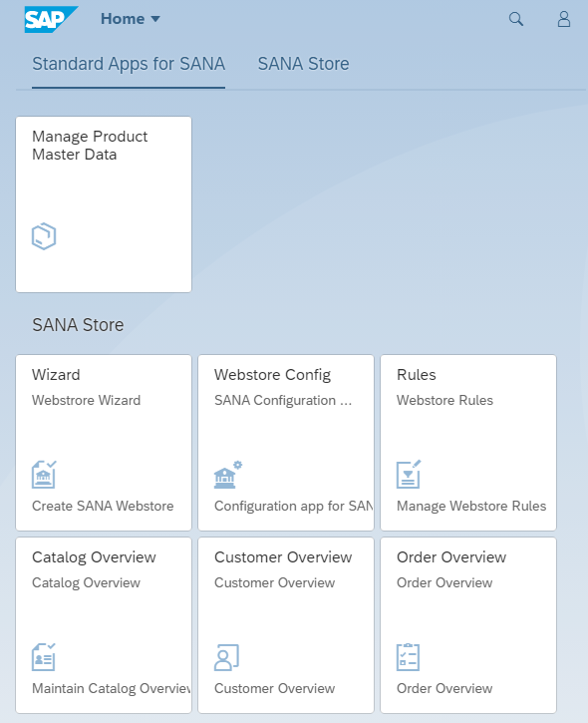The width and height of the screenshot is (588, 723).
Task: Click the checklist clipboard icon on Order Overview
Action: 409,657
